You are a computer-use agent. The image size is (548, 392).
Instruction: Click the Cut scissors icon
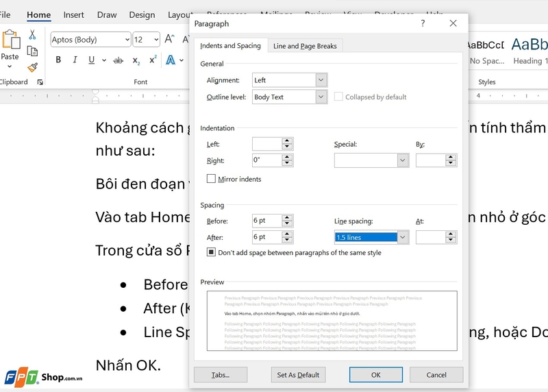pos(32,35)
